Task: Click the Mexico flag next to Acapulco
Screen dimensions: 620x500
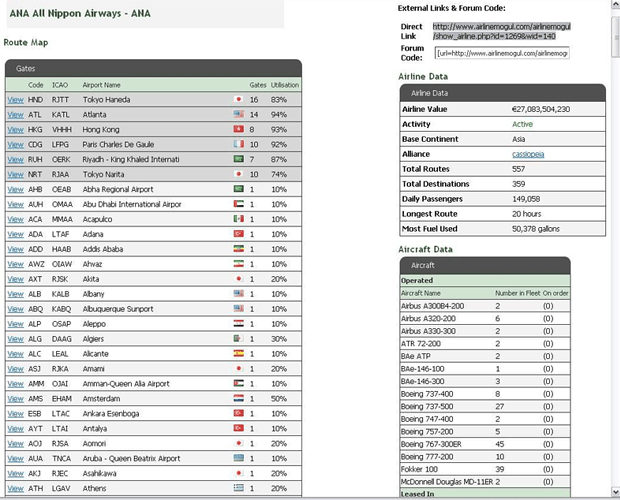Action: tap(238, 219)
